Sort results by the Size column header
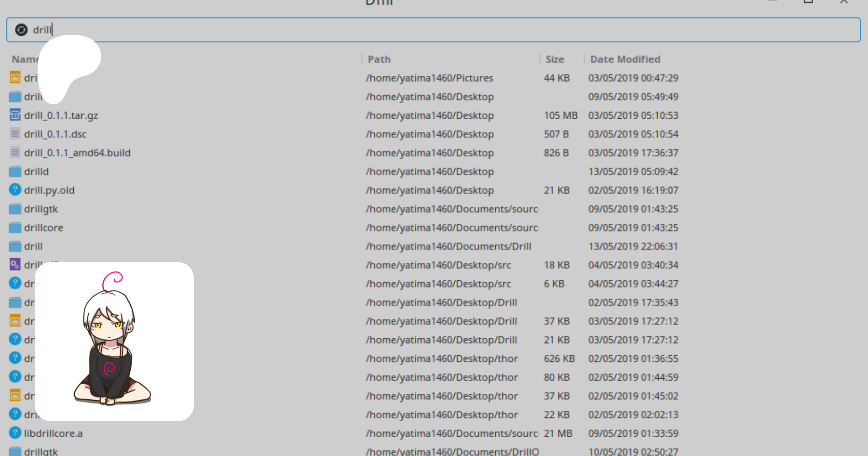This screenshot has width=868, height=456. click(x=555, y=59)
